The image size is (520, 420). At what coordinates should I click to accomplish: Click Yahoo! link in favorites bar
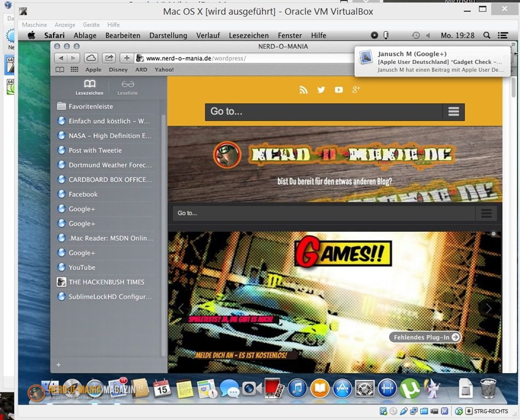[x=164, y=69]
